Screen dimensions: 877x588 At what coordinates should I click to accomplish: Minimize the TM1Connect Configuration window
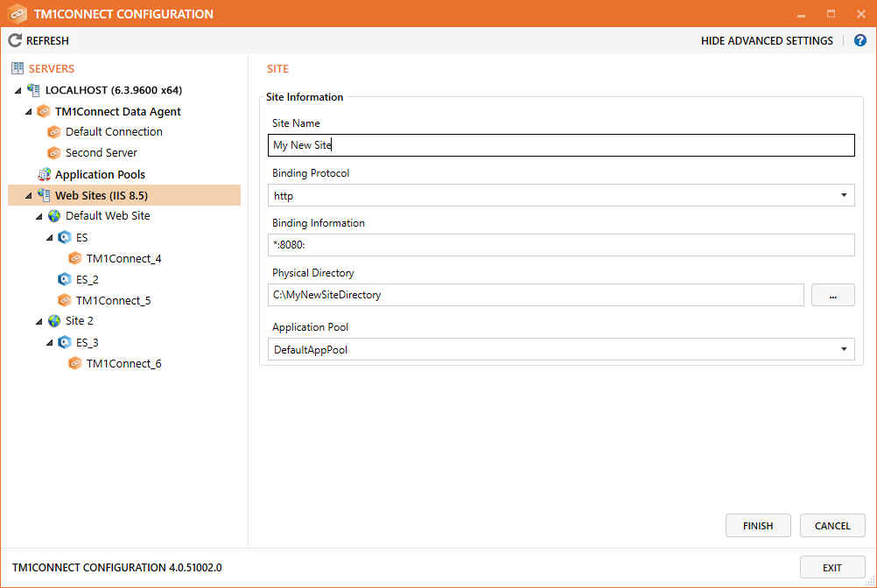coord(801,15)
